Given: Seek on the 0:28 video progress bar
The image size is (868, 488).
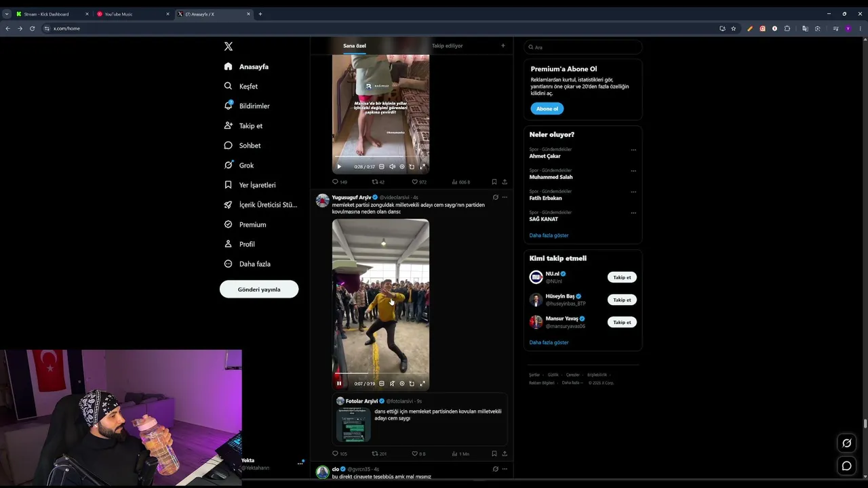Looking at the screenshot, I should point(380,157).
